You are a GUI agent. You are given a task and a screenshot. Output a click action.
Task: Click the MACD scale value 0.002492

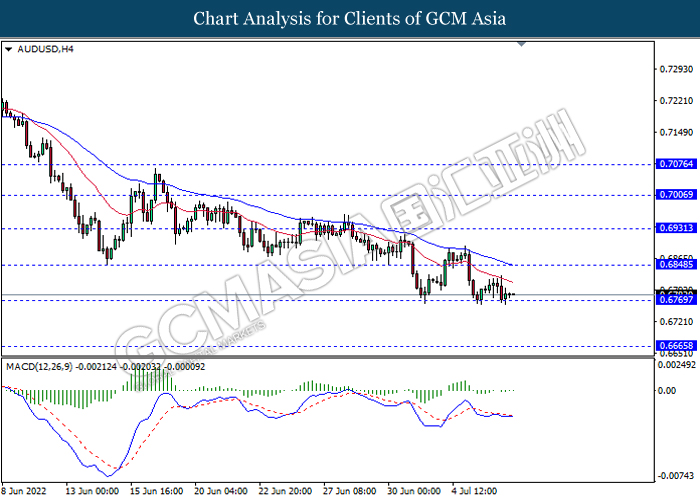click(x=677, y=365)
